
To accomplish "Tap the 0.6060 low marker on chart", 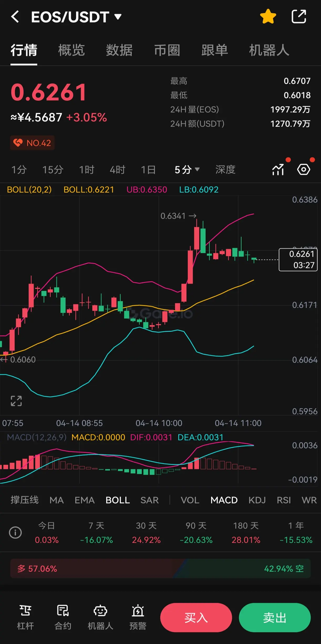I will (x=18, y=359).
